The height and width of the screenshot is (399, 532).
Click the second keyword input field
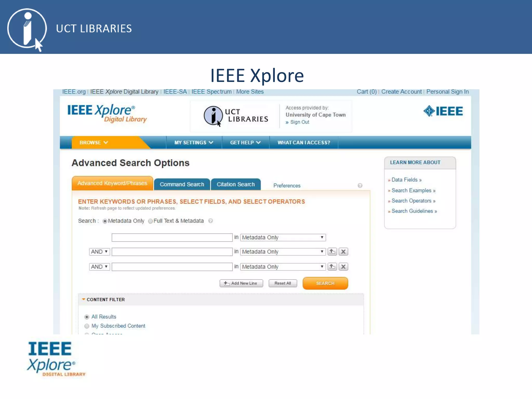tap(172, 252)
